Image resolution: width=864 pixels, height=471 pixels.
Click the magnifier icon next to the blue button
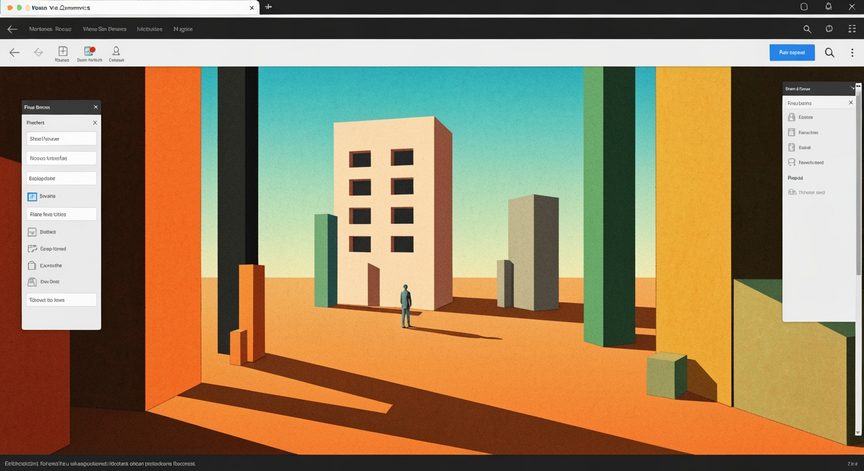(x=829, y=52)
